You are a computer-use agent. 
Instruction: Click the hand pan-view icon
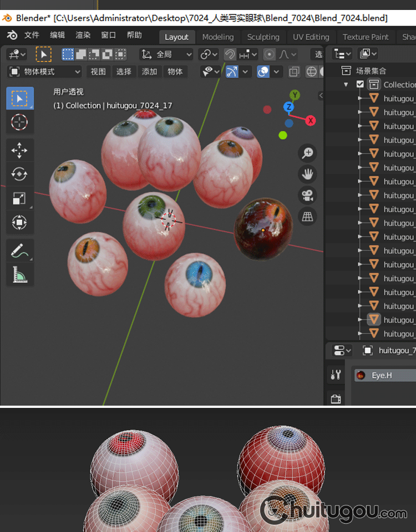[307, 174]
